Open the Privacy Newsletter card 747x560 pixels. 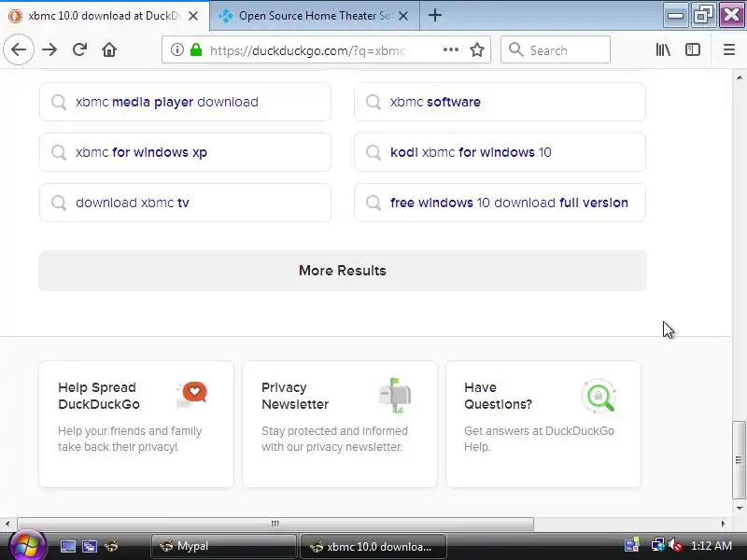tap(340, 424)
